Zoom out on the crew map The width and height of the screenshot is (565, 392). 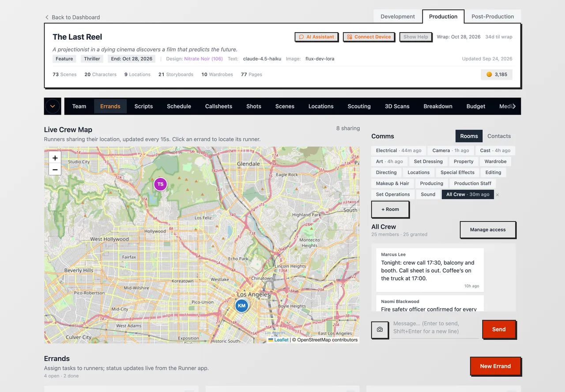click(x=55, y=169)
